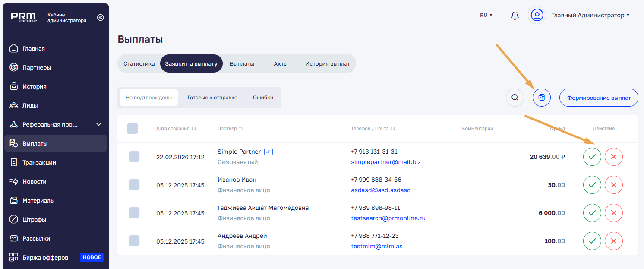Collapse sidebar with double-arrow icon
This screenshot has width=644, height=269.
[x=100, y=18]
